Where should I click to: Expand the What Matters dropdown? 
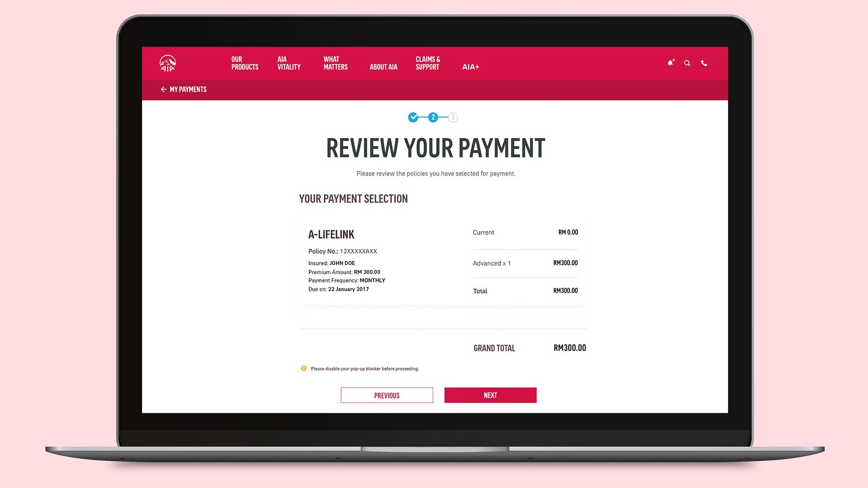(336, 63)
